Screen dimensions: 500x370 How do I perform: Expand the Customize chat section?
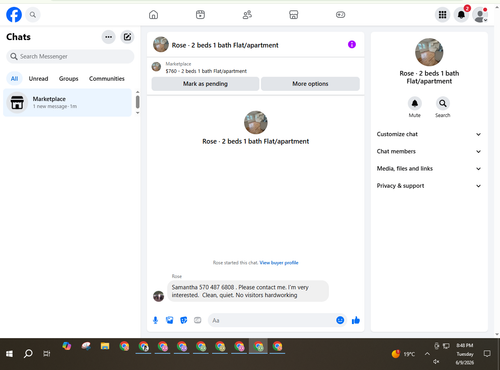(x=429, y=134)
